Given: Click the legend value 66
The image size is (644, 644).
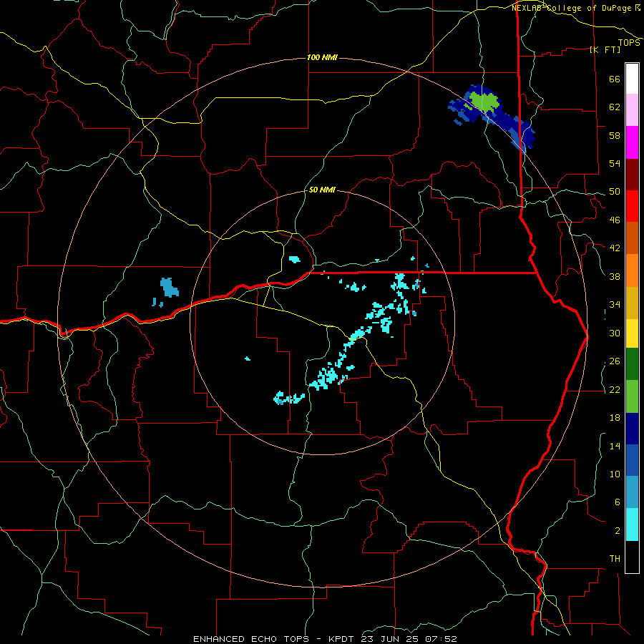Looking at the screenshot, I should tap(615, 79).
